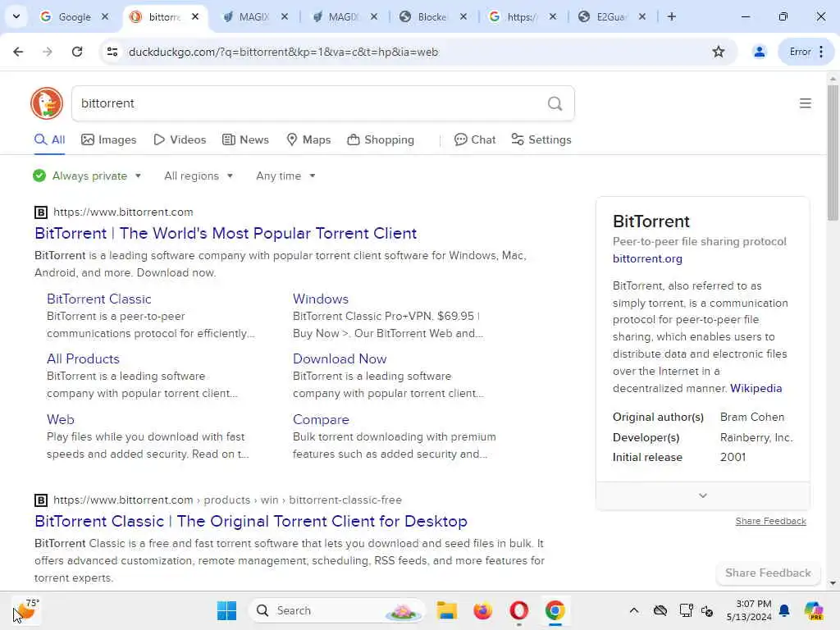Open search Settings menu
840x630 pixels.
[541, 139]
